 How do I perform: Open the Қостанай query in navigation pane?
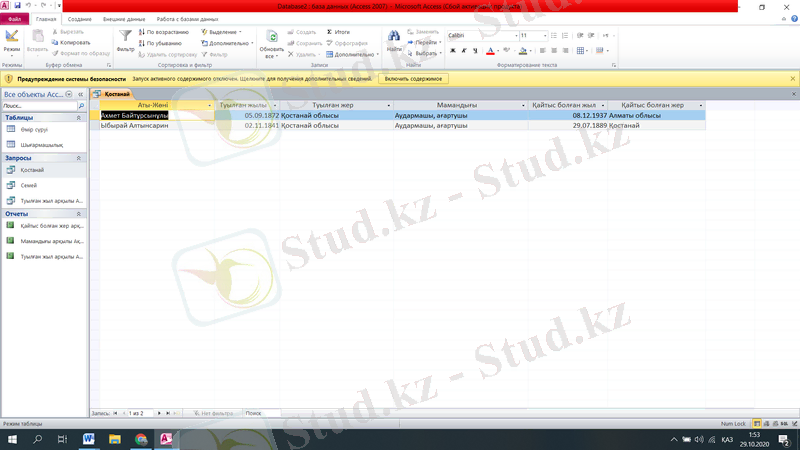(x=32, y=170)
